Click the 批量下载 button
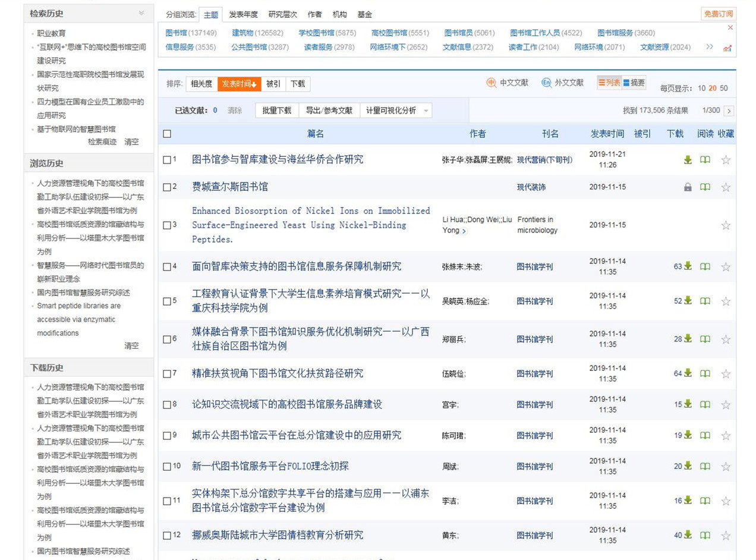The width and height of the screenshot is (756, 560). (x=277, y=111)
